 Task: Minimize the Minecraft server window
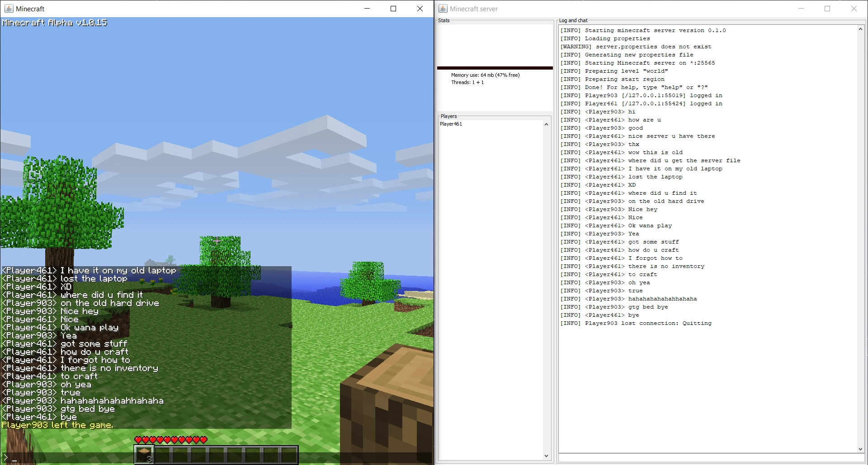click(801, 9)
